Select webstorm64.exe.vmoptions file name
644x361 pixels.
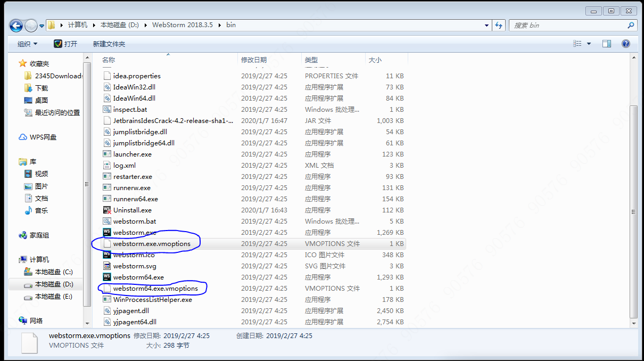155,288
